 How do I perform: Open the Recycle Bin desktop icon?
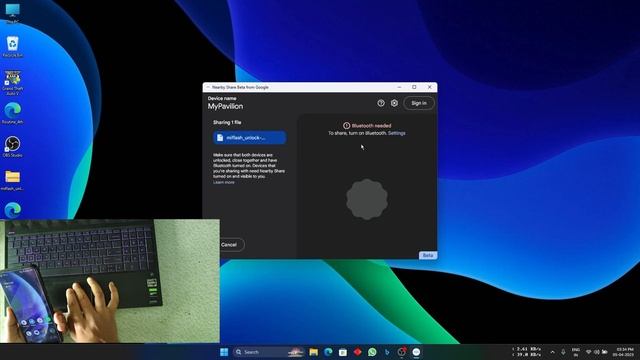(13, 47)
